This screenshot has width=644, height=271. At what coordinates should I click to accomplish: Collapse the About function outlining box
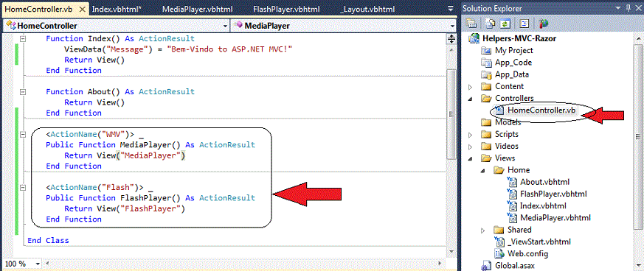point(23,92)
